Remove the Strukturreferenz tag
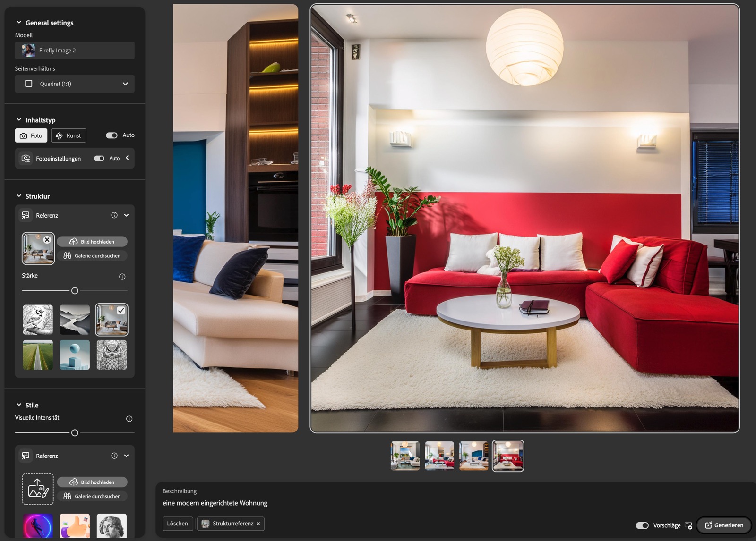756x541 pixels. click(x=258, y=524)
